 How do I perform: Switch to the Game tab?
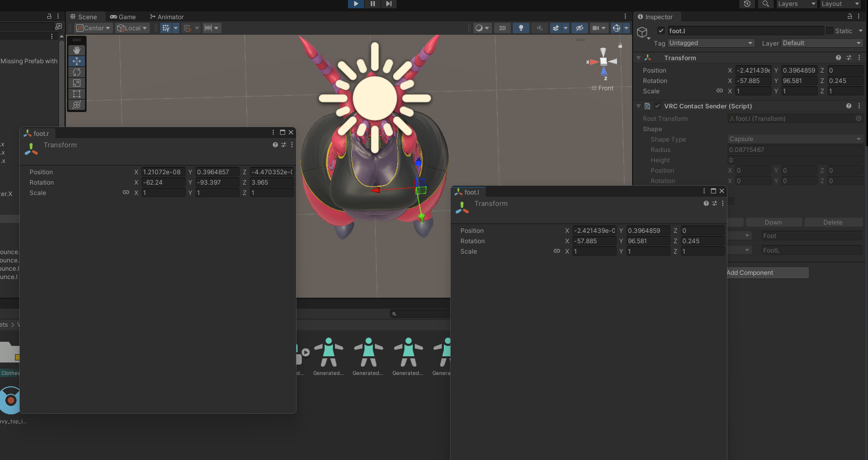click(123, 17)
